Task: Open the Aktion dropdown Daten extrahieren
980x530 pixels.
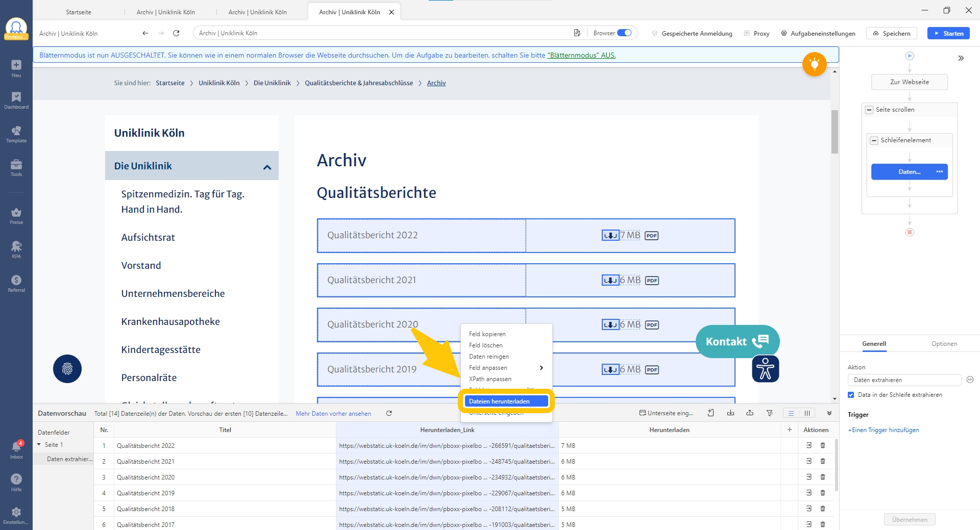Action: pos(904,380)
